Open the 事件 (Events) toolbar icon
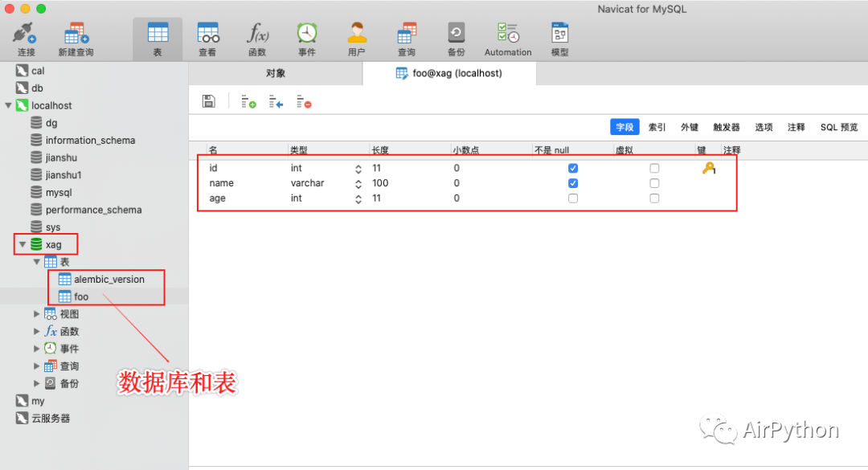 tap(306, 35)
